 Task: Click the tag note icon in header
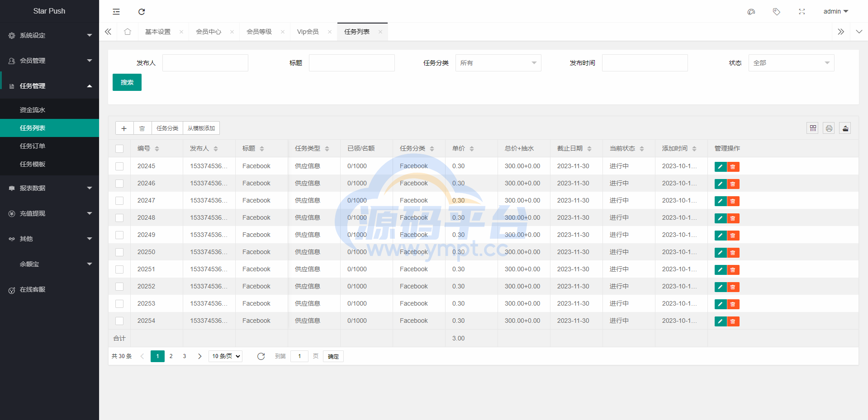point(777,12)
